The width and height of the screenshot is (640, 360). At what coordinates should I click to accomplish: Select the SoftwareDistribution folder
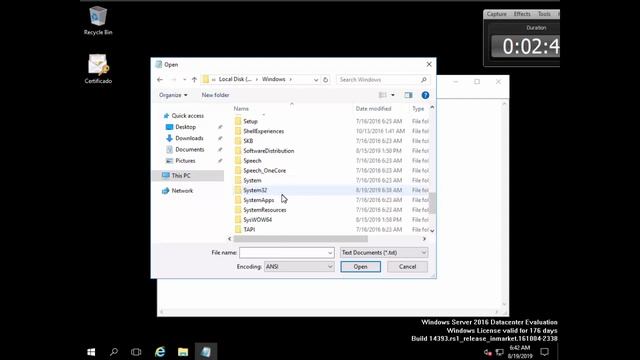(x=269, y=151)
